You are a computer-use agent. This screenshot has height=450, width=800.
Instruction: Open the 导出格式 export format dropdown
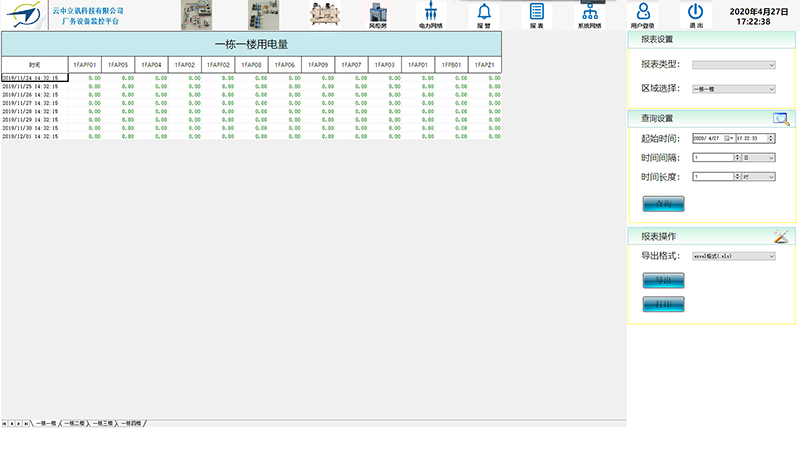[733, 256]
